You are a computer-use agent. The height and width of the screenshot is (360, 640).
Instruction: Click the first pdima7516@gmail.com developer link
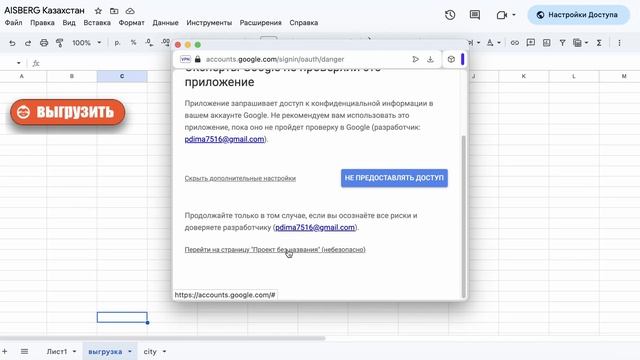[x=224, y=139]
